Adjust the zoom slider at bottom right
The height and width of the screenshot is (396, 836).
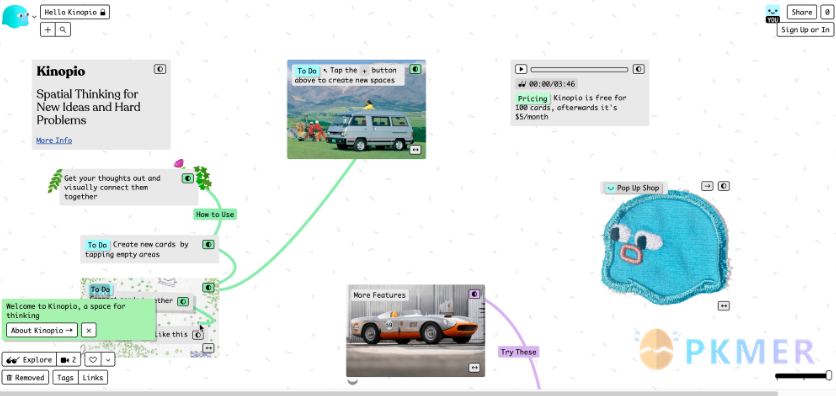point(803,376)
